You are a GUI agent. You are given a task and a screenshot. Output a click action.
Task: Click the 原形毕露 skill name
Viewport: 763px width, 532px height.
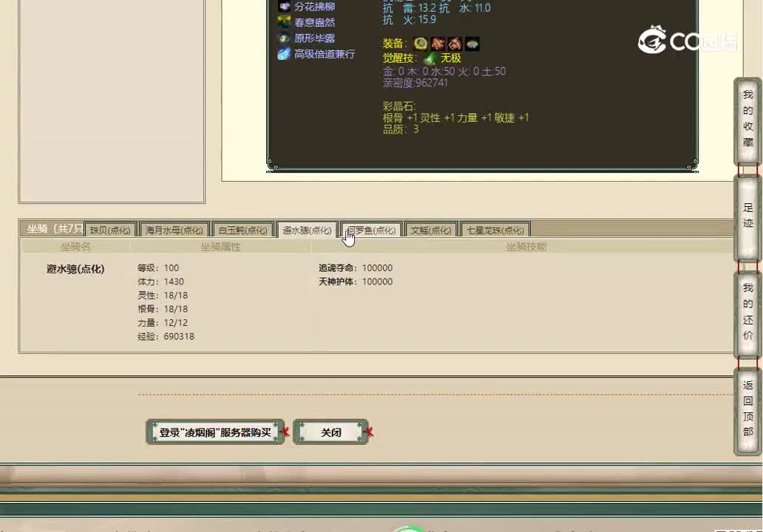(x=314, y=38)
